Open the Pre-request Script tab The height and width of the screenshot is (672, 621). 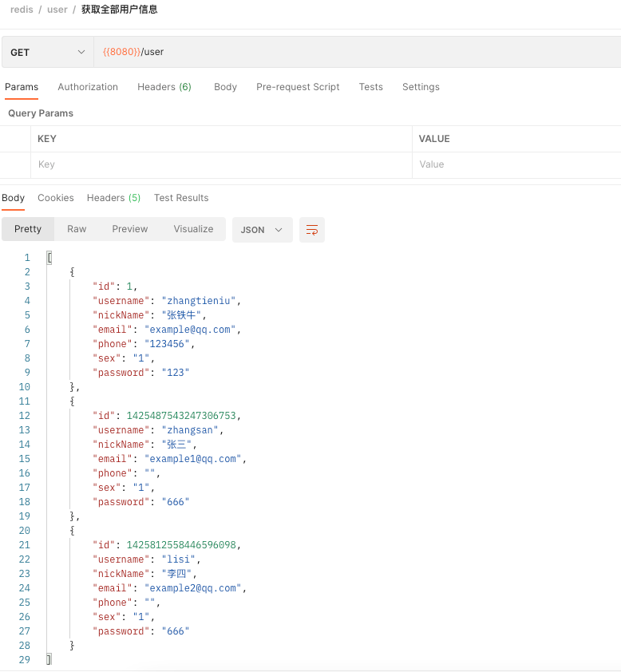[x=298, y=87]
